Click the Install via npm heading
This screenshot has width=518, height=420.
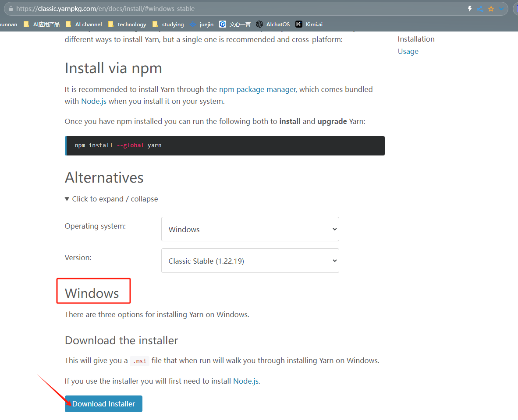(x=114, y=68)
